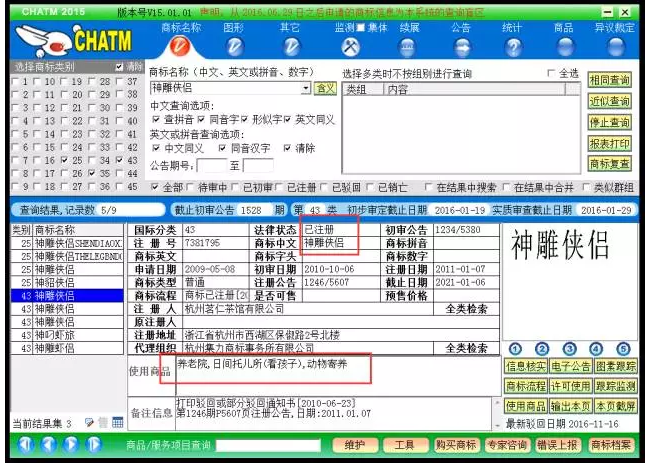Go to previous record navigation arrow
The height and width of the screenshot is (465, 650).
pos(49,445)
